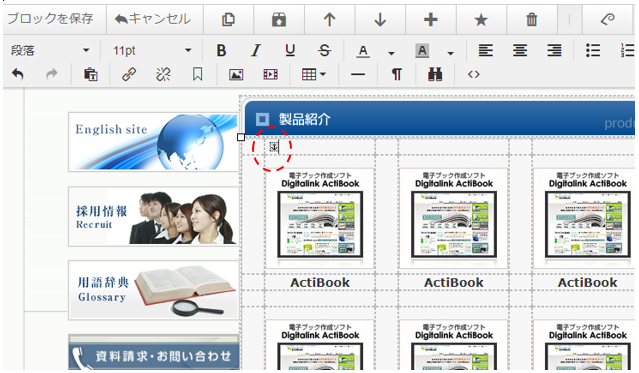Click the left ActiBook caption text

tap(320, 283)
